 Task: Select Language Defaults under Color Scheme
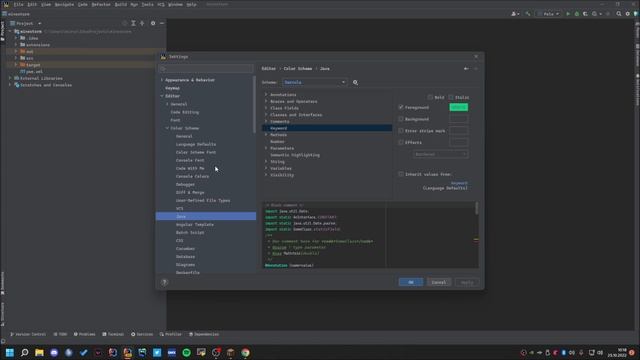click(x=196, y=144)
